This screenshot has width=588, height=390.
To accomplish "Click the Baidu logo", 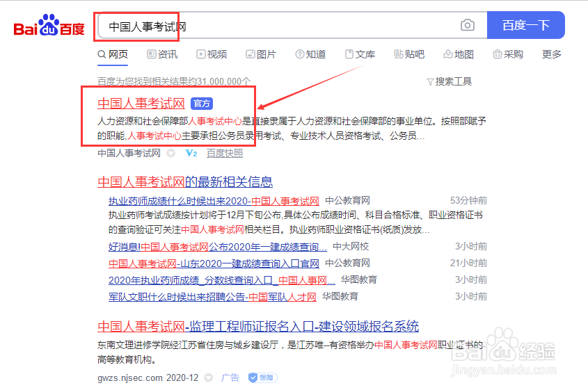I will click(49, 26).
